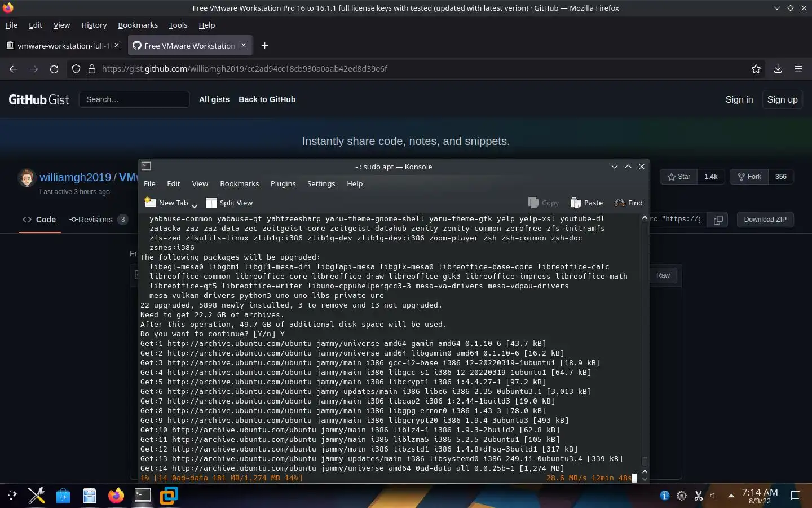
Task: Open the file manager taskbar icon
Action: [89, 496]
